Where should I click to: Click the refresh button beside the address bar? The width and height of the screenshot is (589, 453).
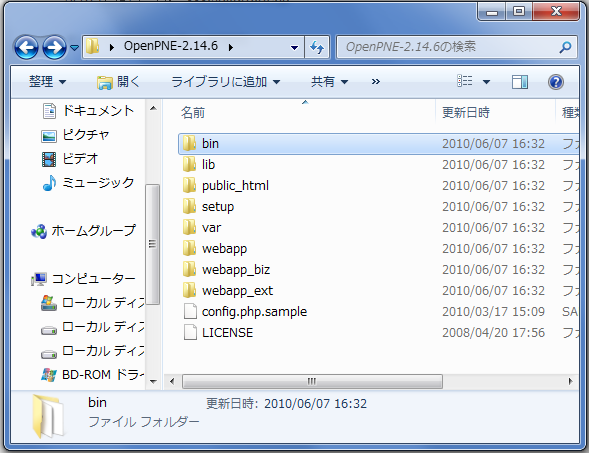click(317, 47)
